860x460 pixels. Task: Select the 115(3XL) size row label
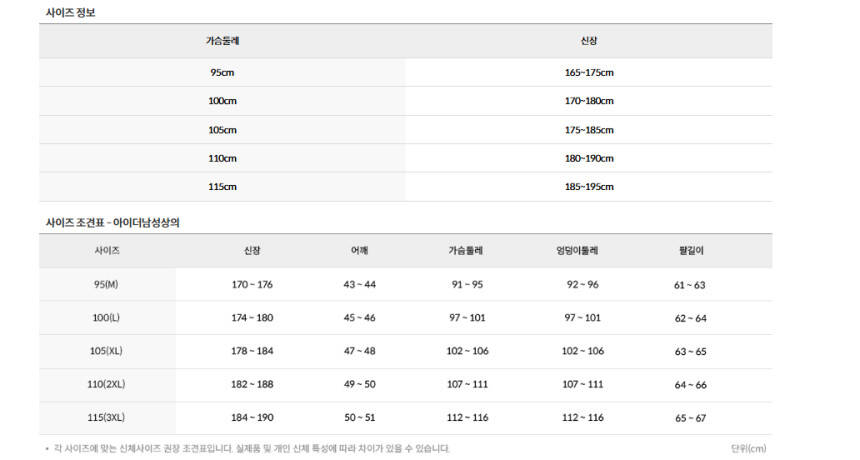click(106, 418)
